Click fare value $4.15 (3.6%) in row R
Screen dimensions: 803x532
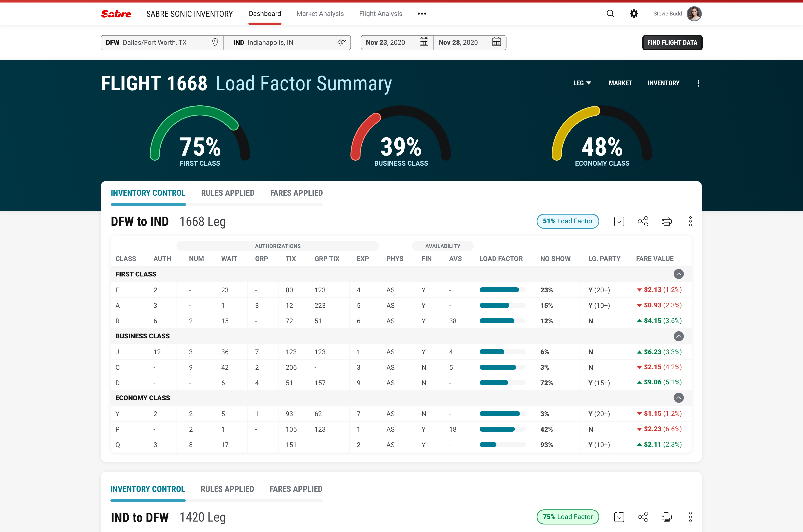coord(659,321)
